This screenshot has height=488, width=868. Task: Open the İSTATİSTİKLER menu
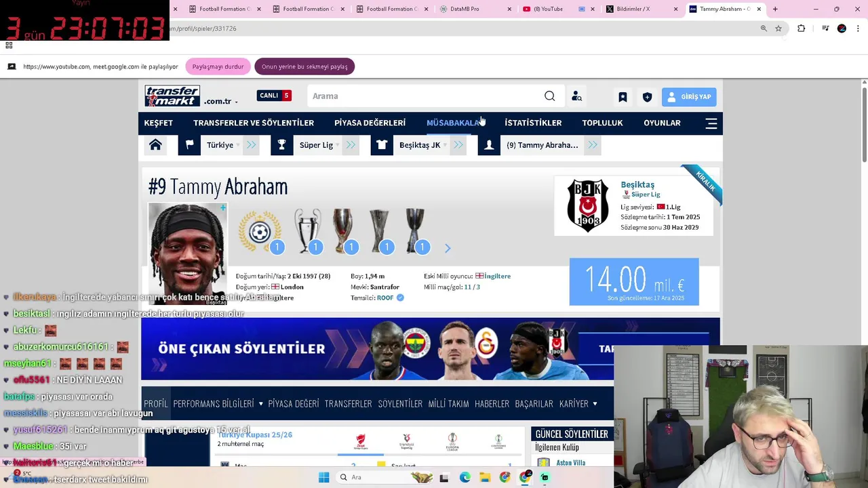pyautogui.click(x=533, y=123)
